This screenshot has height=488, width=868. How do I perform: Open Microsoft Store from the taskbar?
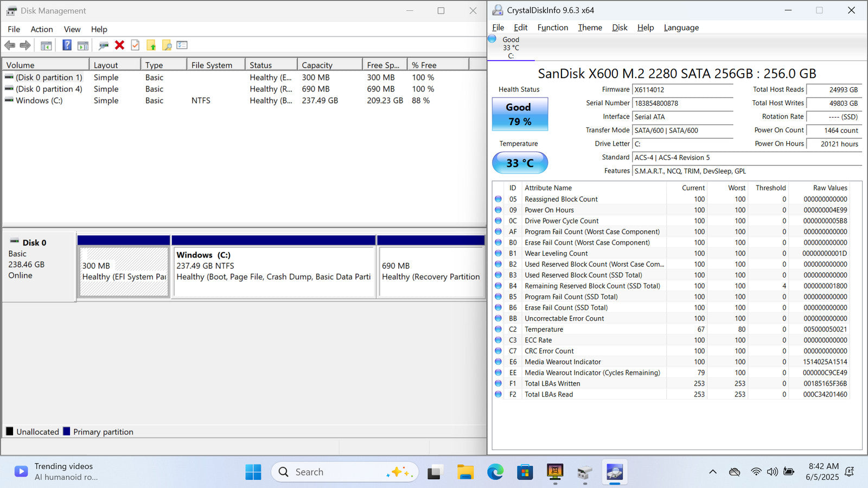[525, 472]
